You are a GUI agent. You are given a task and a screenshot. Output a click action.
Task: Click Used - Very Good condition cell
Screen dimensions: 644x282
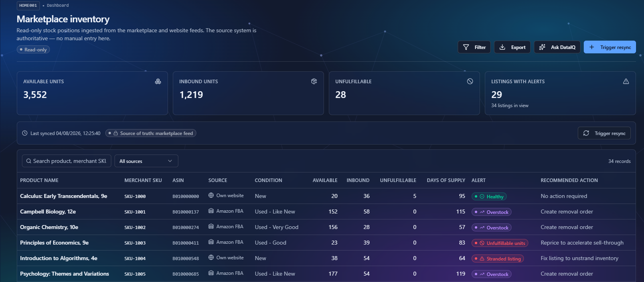pos(277,227)
